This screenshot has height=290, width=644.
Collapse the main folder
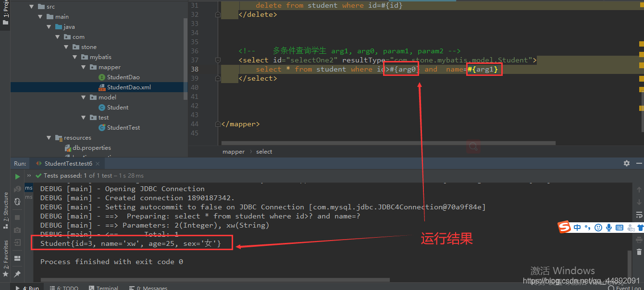[x=40, y=17]
